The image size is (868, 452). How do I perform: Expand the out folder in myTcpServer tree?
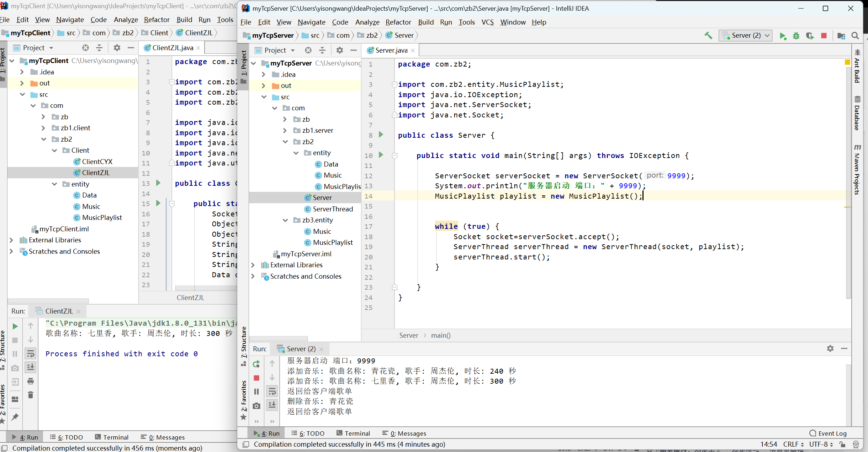264,85
